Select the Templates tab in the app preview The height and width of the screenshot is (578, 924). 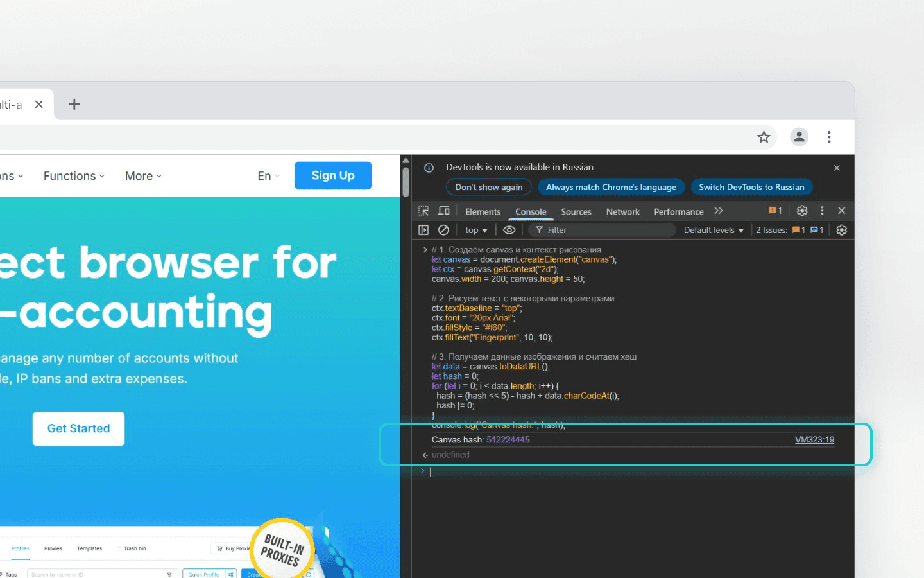click(90, 548)
